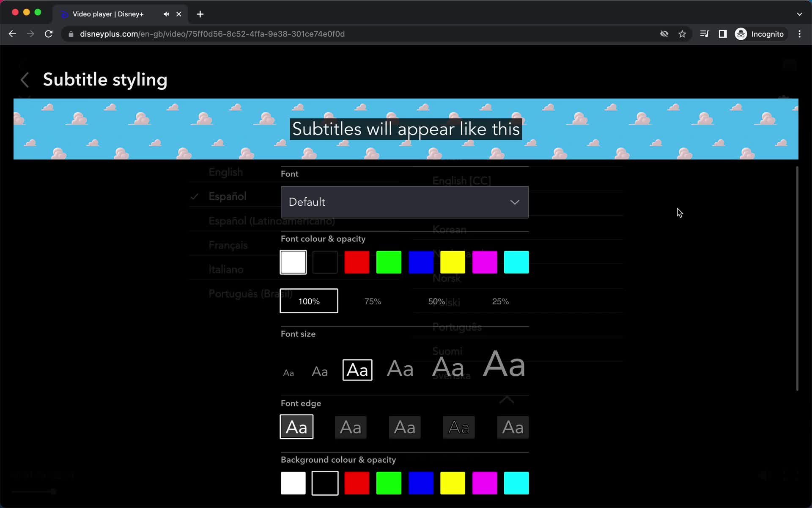Viewport: 812px width, 508px height.
Task: Select white background colour
Action: coord(293,483)
